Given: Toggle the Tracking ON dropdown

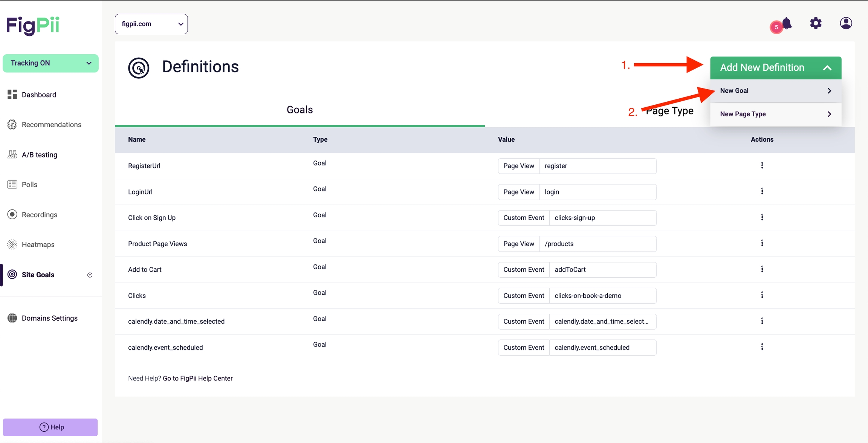Looking at the screenshot, I should (50, 63).
